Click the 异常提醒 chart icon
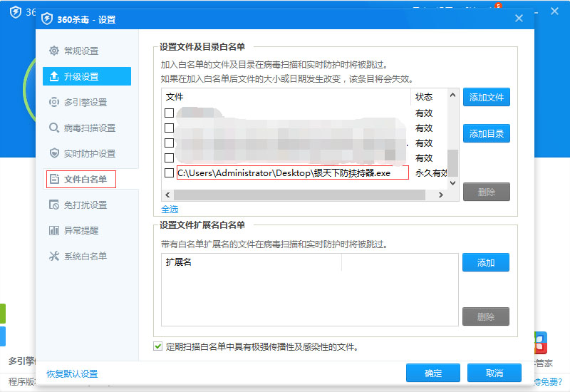Screen dimensions: 570x392 54,230
